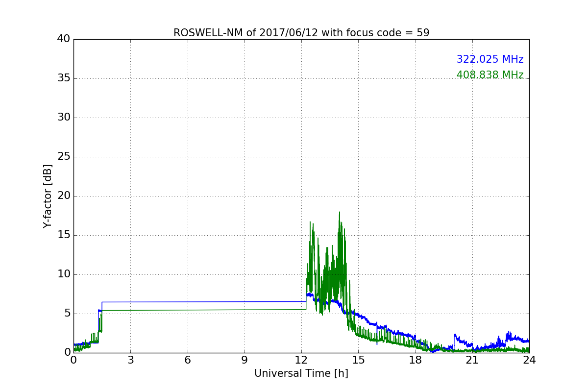Click the Universal Time [h] axis label
The width and height of the screenshot is (588, 392).
coord(301,373)
